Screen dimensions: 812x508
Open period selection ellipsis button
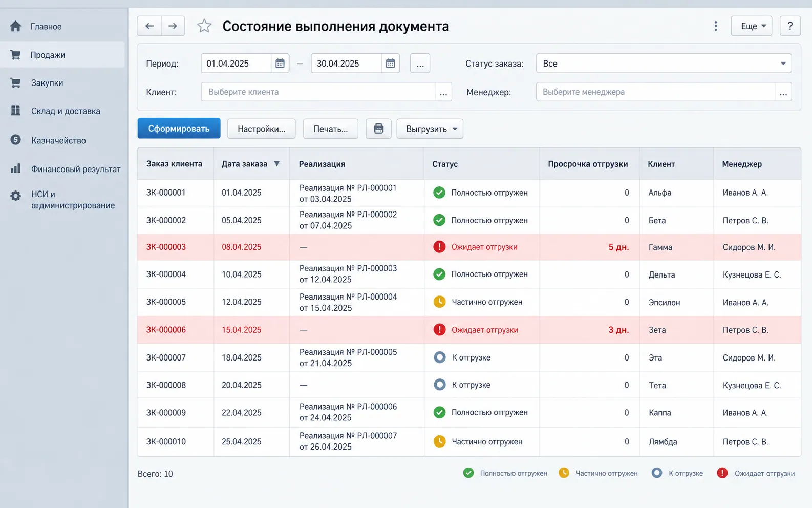(420, 63)
